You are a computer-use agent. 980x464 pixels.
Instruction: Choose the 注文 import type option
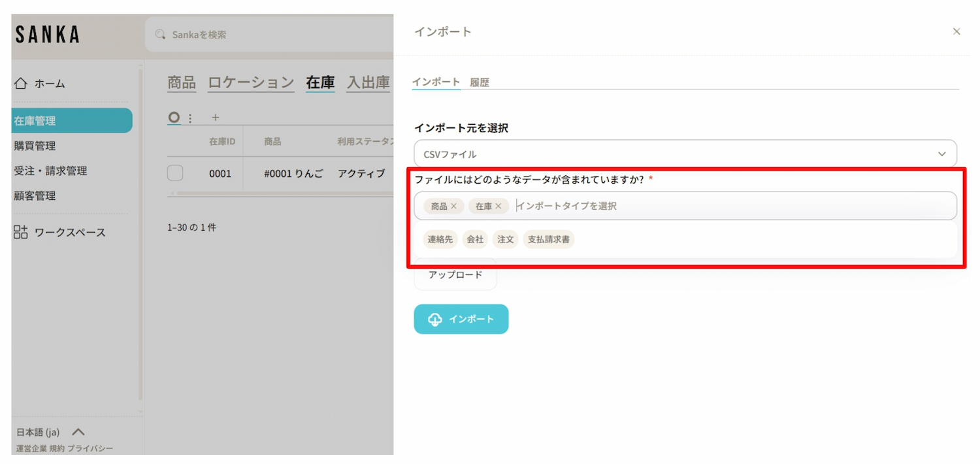(506, 240)
